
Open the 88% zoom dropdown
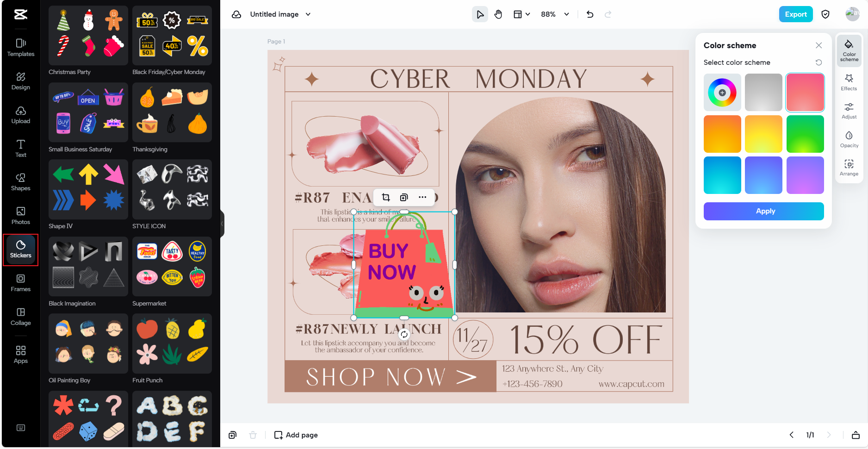click(x=555, y=14)
